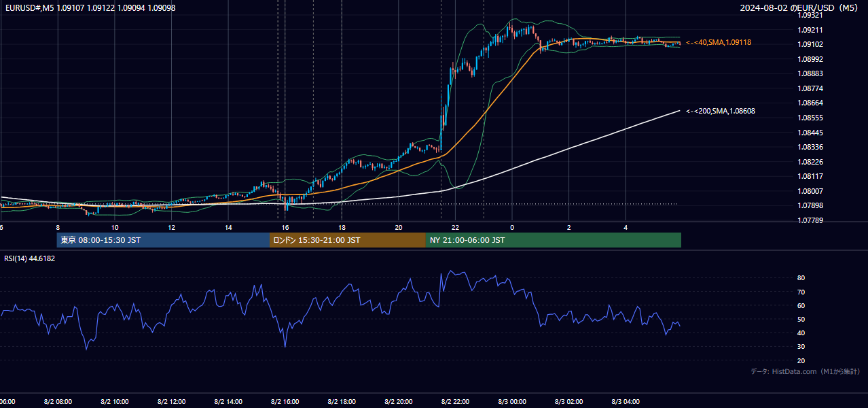This screenshot has height=408, width=868.
Task: Click the 8/2 10:00 time axis label
Action: point(115,401)
